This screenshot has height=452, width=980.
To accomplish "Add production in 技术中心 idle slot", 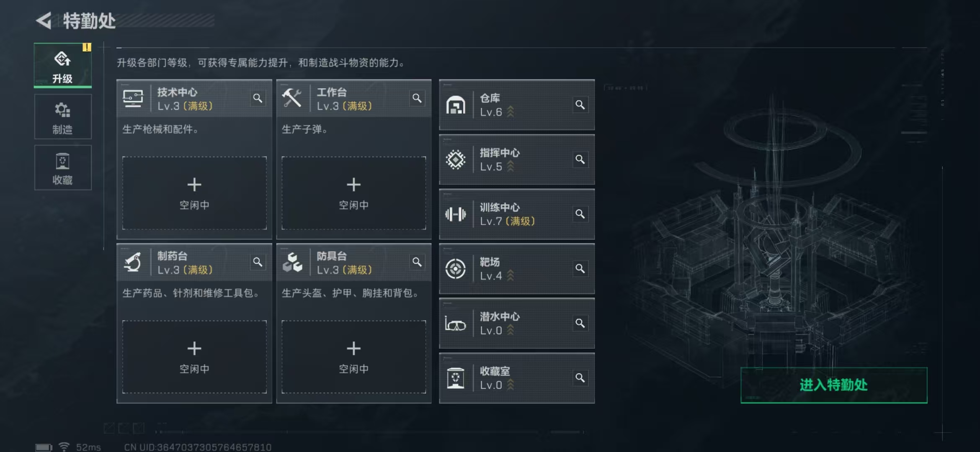I will click(194, 193).
